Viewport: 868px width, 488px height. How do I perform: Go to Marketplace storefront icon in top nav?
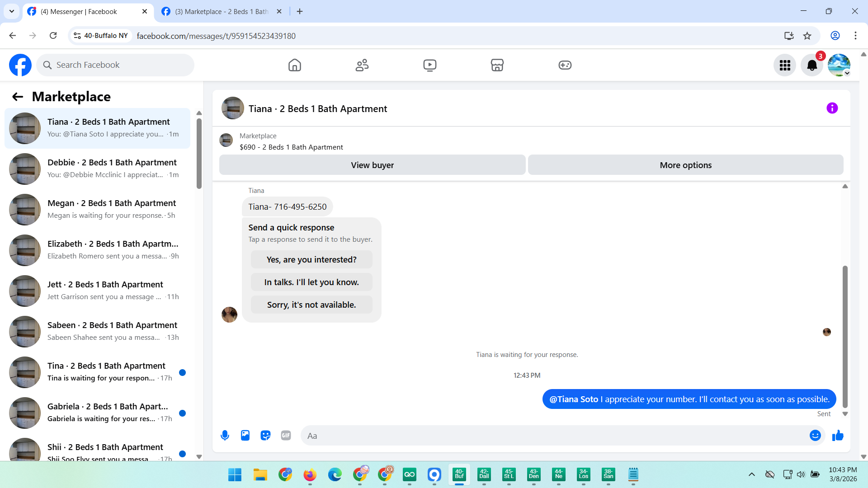[x=497, y=66]
